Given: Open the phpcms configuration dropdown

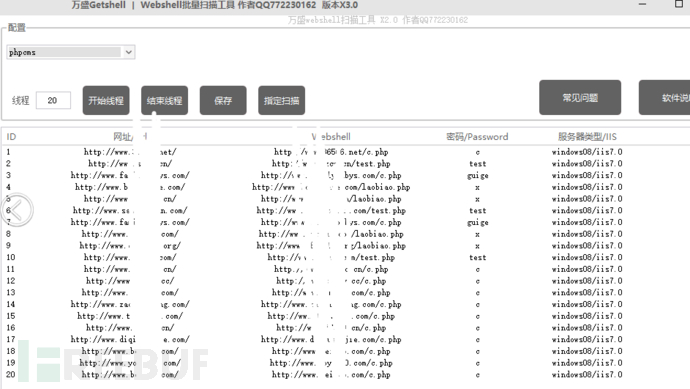Looking at the screenshot, I should [71, 52].
